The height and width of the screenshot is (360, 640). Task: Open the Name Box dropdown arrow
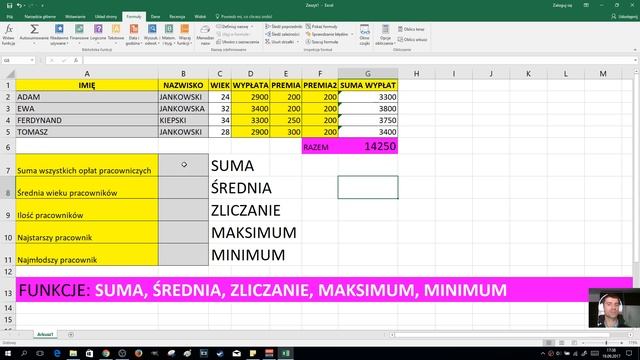click(x=32, y=60)
